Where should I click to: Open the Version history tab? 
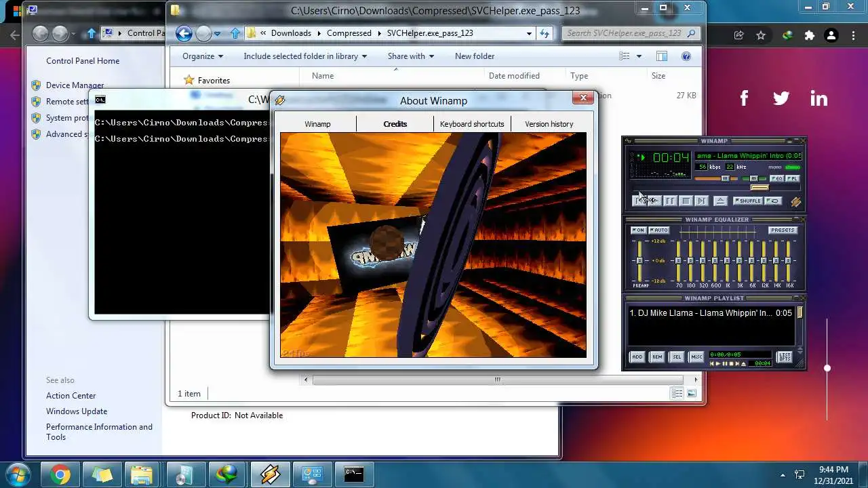549,124
